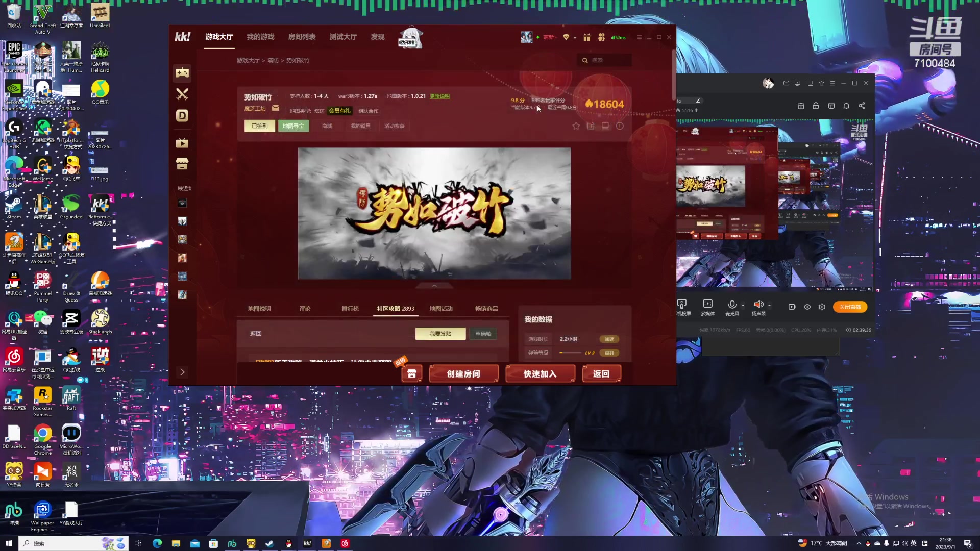Expand speaker options arrow in streaming window
This screenshot has width=980, height=551.
[769, 306]
